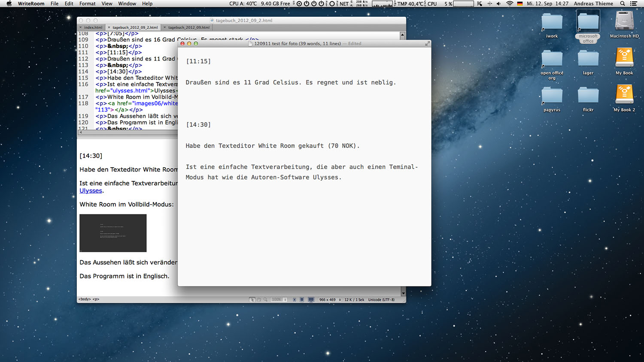This screenshot has width=644, height=362.
Task: Open the Macintosh HD drive icon
Action: coord(624,25)
